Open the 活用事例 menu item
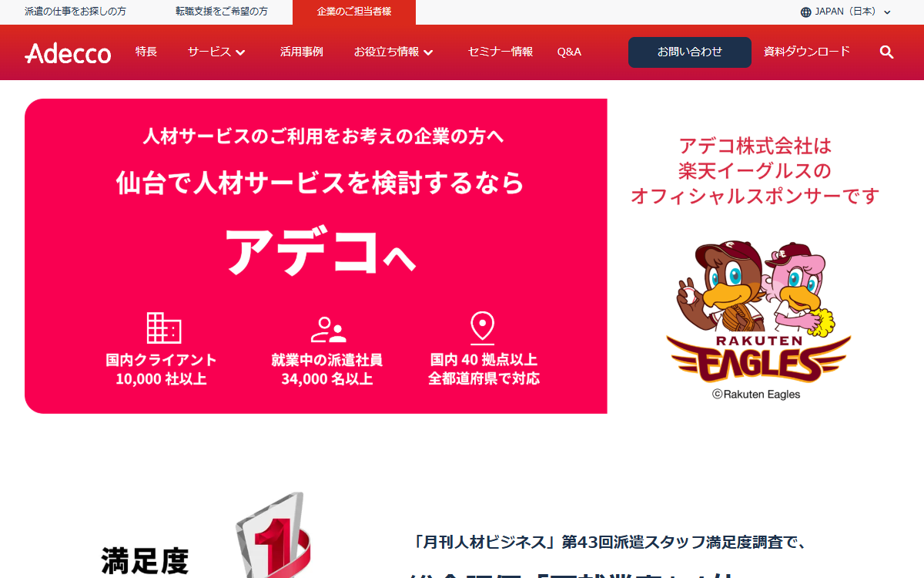 [x=302, y=52]
